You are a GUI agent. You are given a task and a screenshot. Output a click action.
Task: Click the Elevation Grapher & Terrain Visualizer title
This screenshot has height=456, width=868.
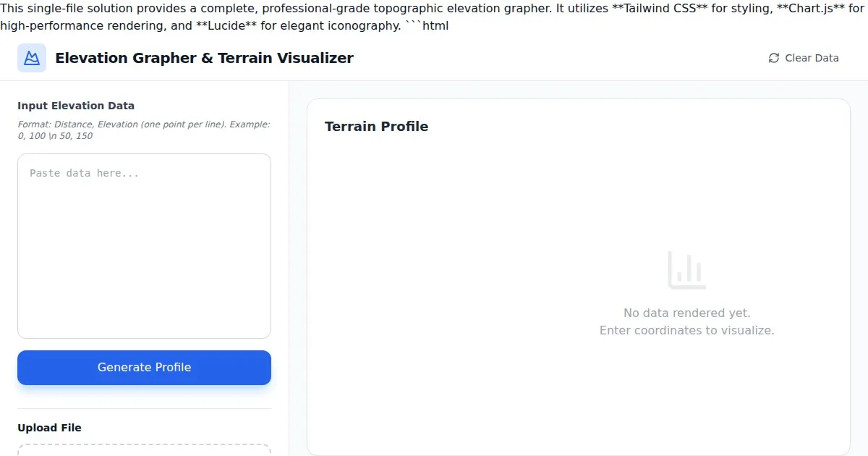click(x=204, y=58)
